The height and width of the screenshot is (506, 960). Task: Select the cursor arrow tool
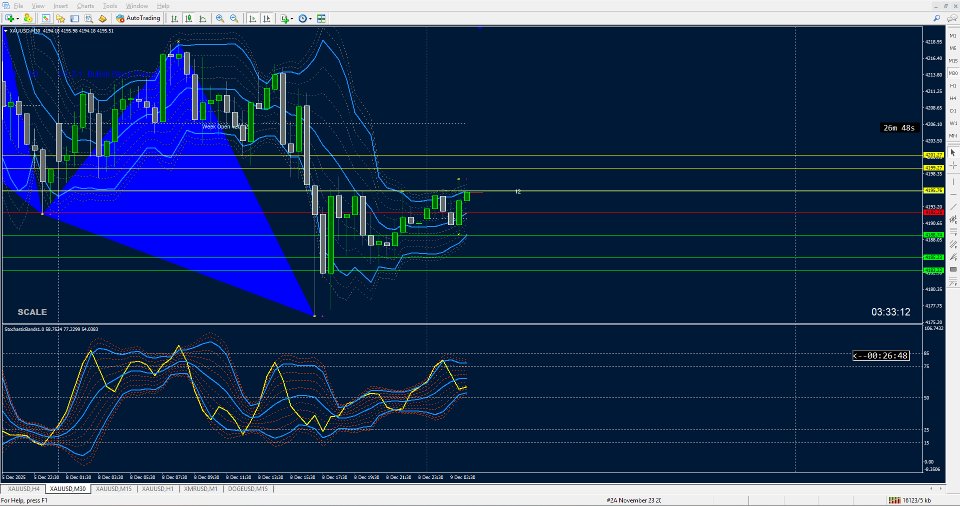pos(953,153)
